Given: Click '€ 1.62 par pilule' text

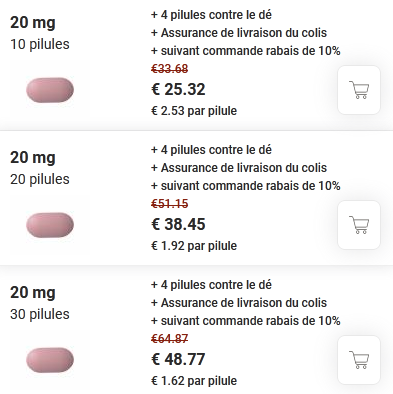Looking at the screenshot, I should 194,381.
